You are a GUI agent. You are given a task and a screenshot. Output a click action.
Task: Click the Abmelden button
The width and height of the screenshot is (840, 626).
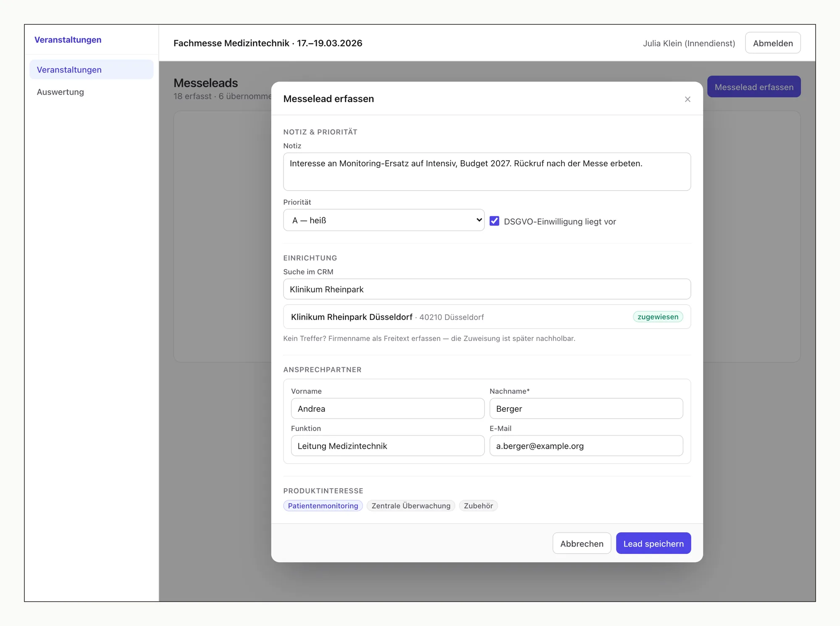pyautogui.click(x=772, y=43)
